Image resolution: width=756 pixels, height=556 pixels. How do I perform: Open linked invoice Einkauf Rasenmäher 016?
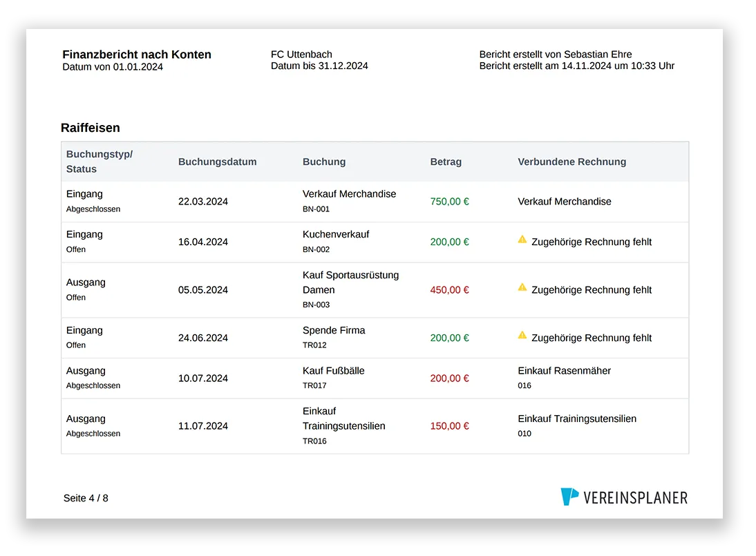564,378
